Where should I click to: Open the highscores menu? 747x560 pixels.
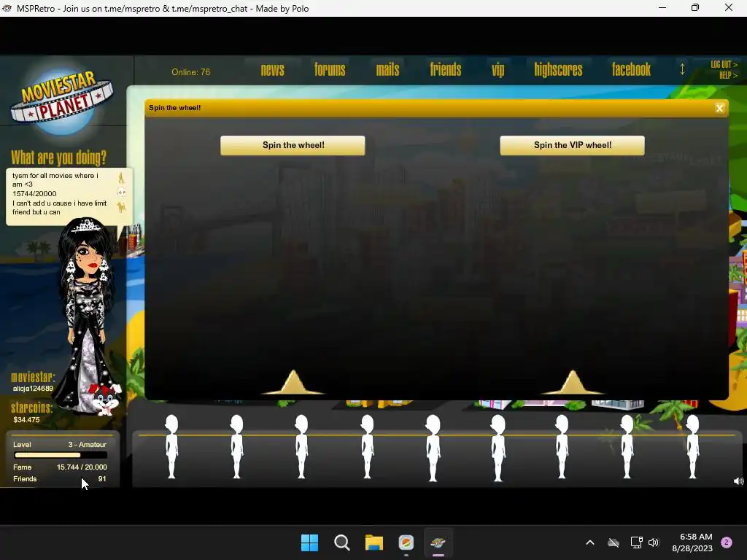pos(558,70)
